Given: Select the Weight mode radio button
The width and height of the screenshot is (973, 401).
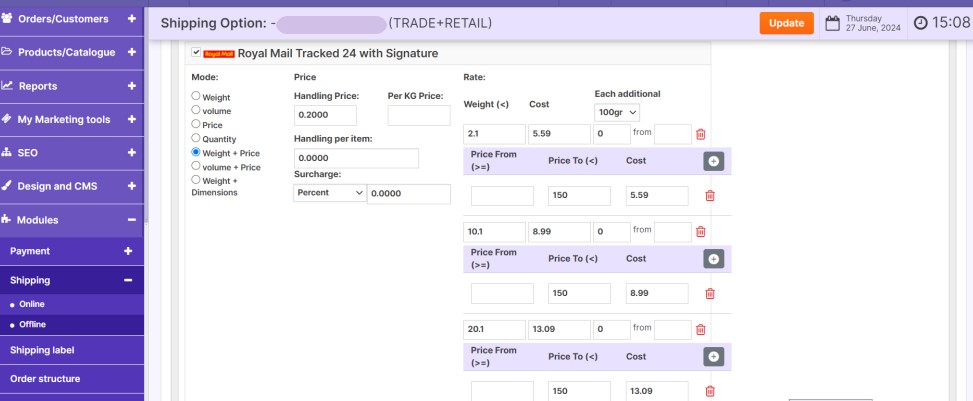Looking at the screenshot, I should (196, 97).
